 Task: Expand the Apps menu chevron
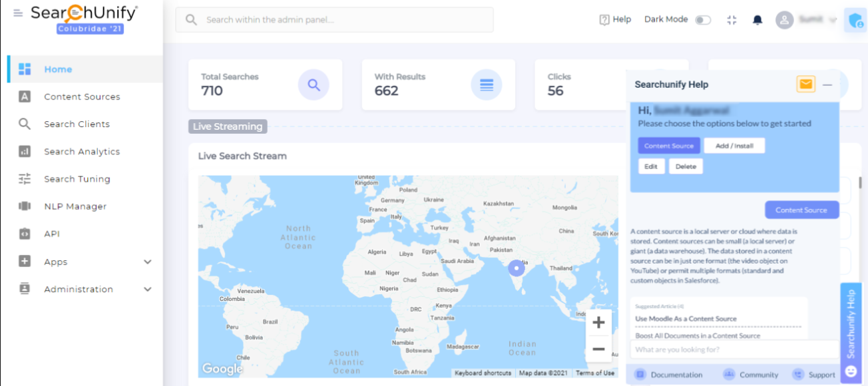(x=148, y=262)
